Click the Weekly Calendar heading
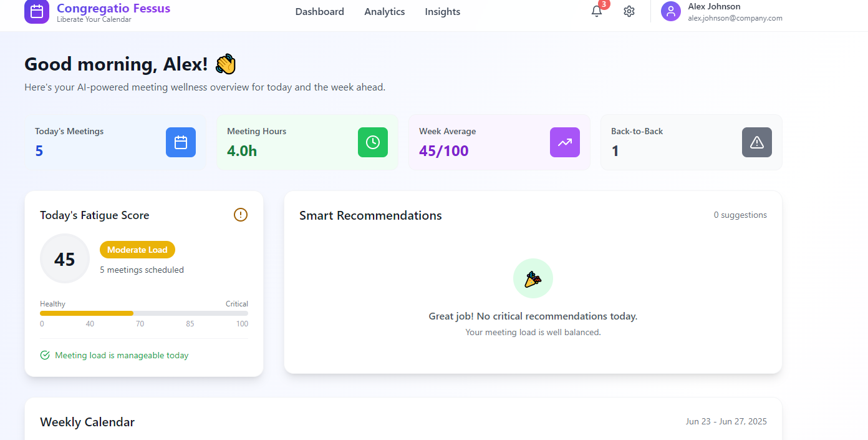 [x=87, y=423]
